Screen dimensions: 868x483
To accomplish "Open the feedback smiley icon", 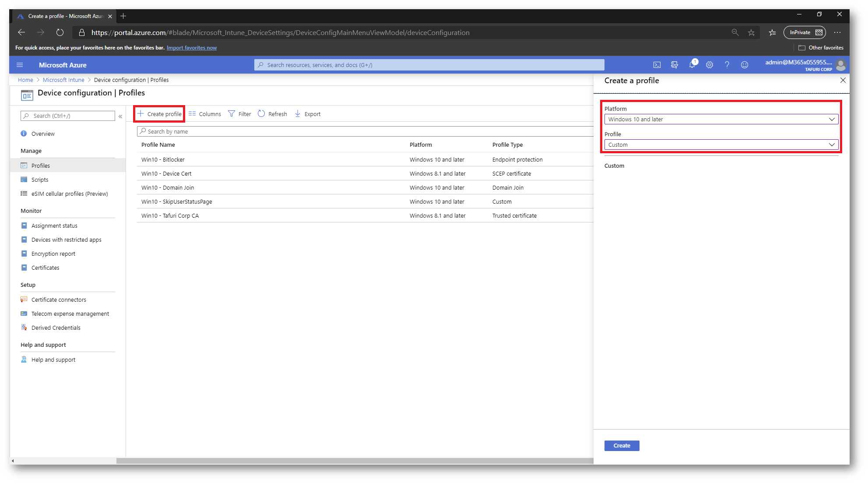I will 744,65.
